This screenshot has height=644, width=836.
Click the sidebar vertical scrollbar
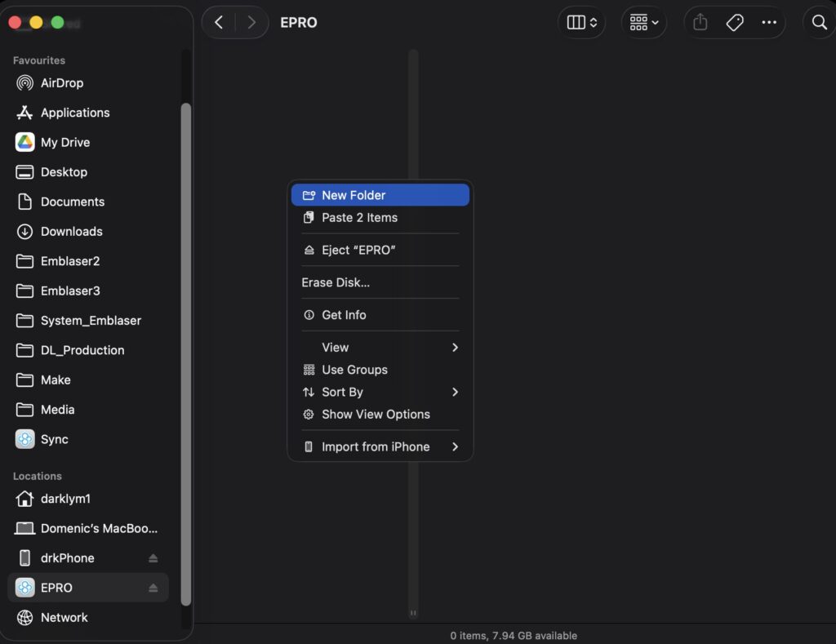click(x=185, y=351)
